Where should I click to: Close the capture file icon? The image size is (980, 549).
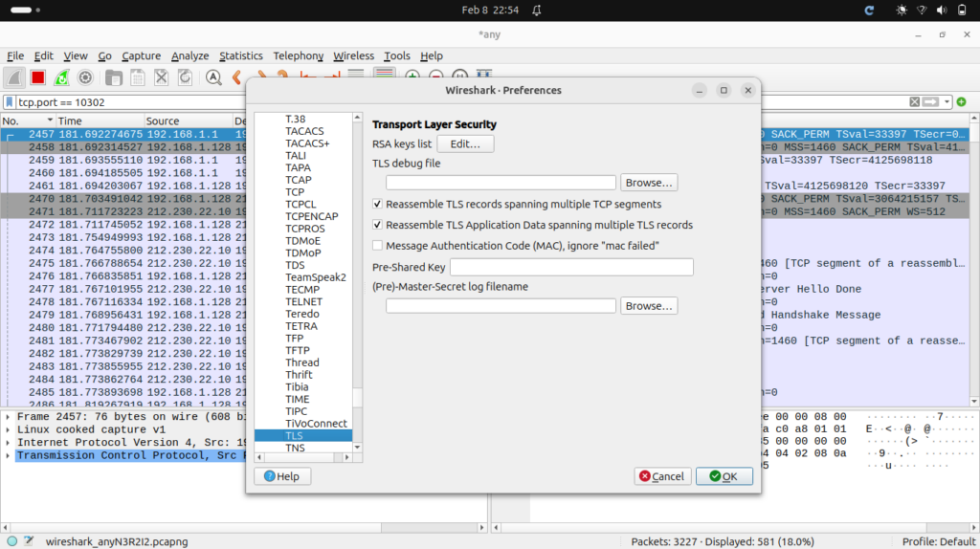161,77
